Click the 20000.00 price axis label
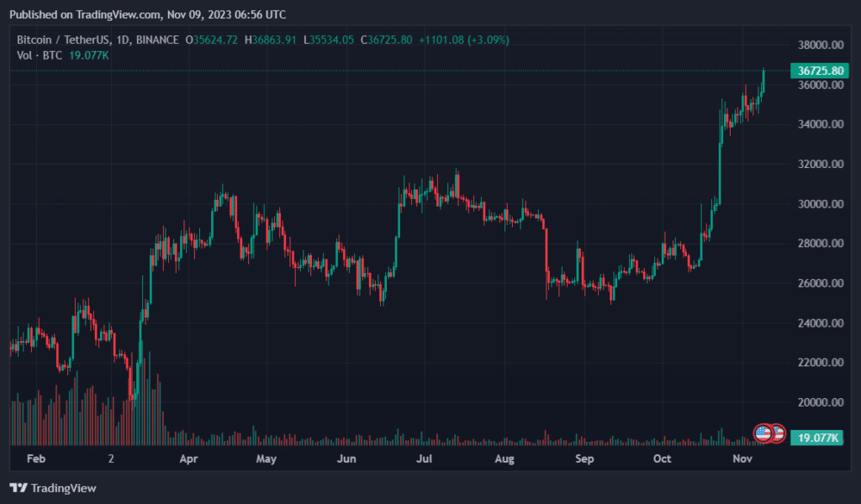 tap(821, 402)
